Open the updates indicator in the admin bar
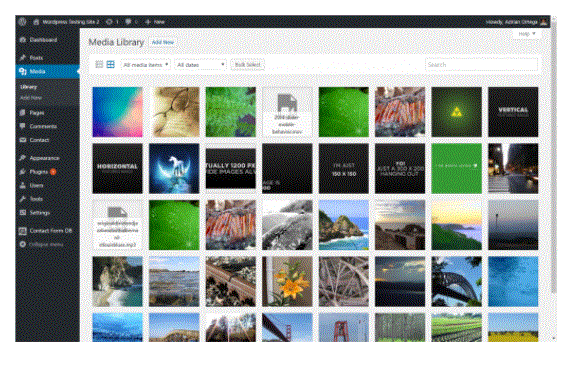 pyautogui.click(x=112, y=22)
